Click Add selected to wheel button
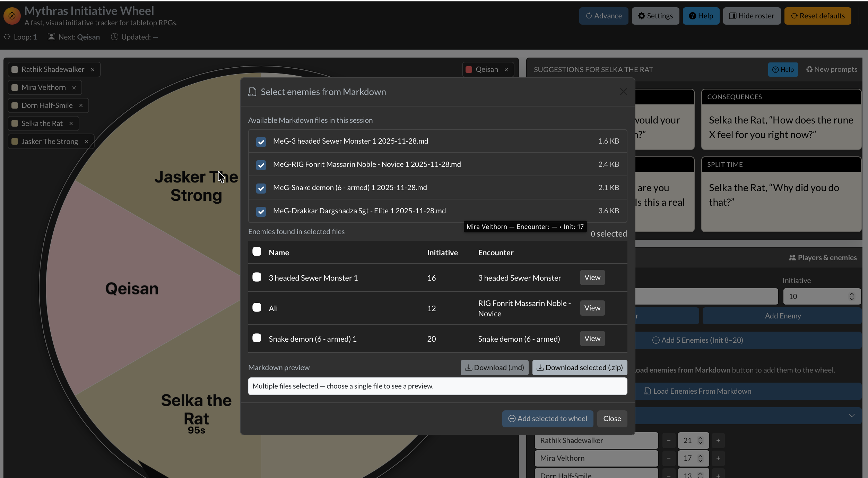This screenshot has width=868, height=478. coord(547,419)
